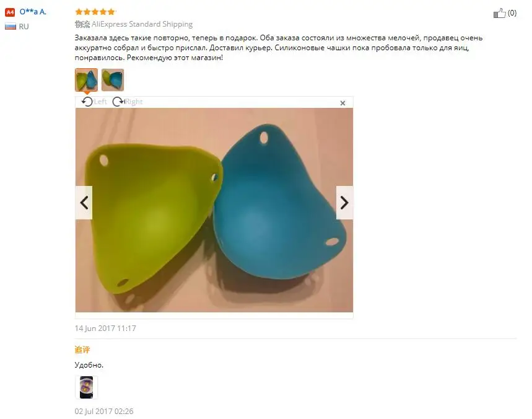Click the Russian flag icon

(10, 26)
